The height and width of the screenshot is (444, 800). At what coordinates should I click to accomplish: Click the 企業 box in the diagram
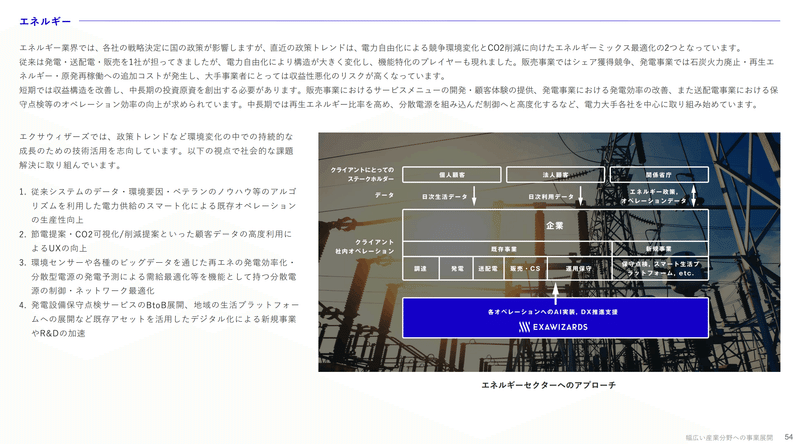[555, 225]
